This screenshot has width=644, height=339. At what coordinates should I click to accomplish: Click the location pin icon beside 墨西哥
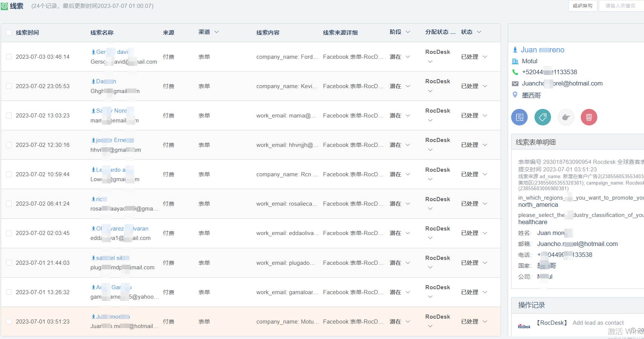click(515, 95)
